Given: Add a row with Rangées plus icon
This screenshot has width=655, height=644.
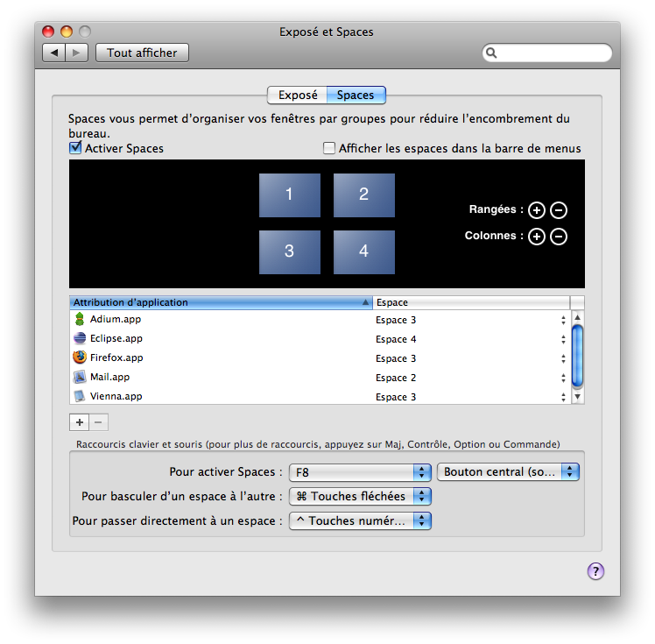Looking at the screenshot, I should coord(537,209).
